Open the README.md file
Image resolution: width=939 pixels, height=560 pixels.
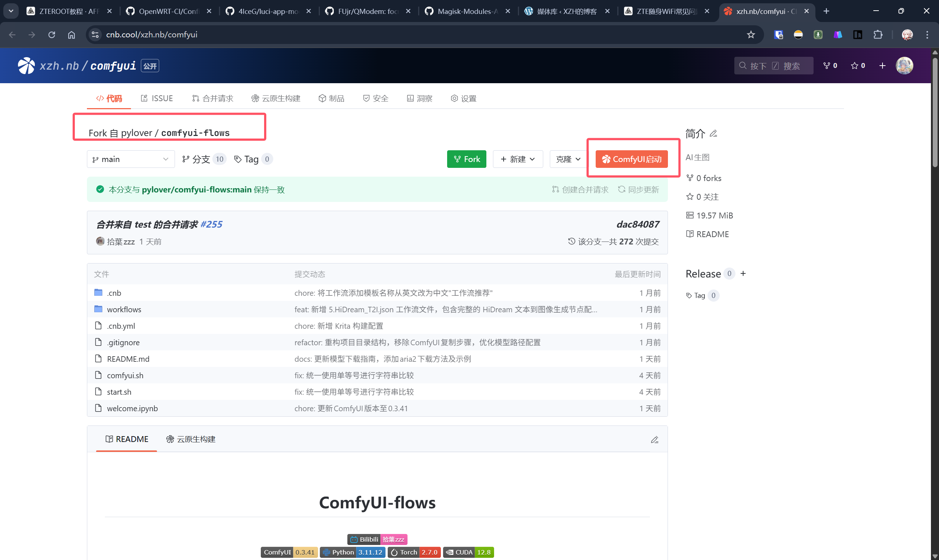coord(128,359)
